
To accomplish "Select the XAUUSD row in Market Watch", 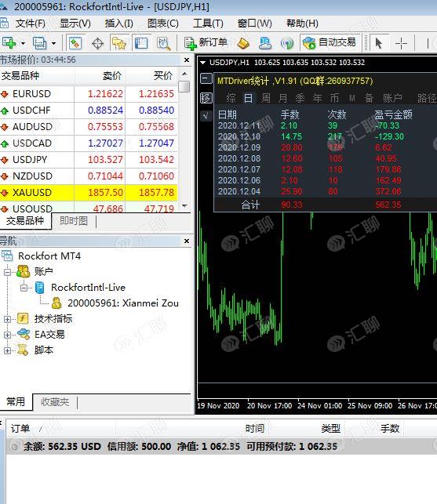I will click(89, 193).
